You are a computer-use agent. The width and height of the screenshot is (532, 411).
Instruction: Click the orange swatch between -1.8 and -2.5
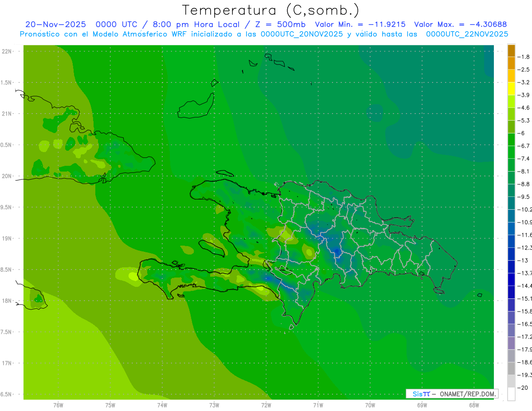coord(511,63)
